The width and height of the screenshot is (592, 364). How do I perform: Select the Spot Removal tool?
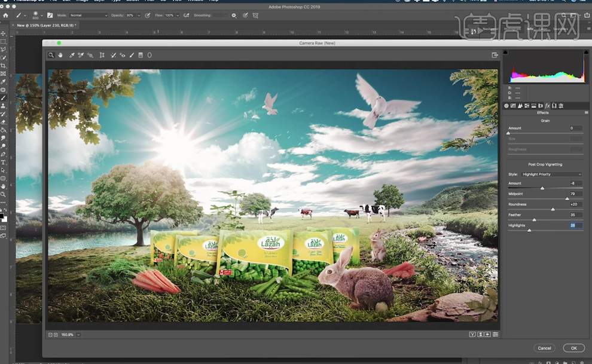click(113, 55)
